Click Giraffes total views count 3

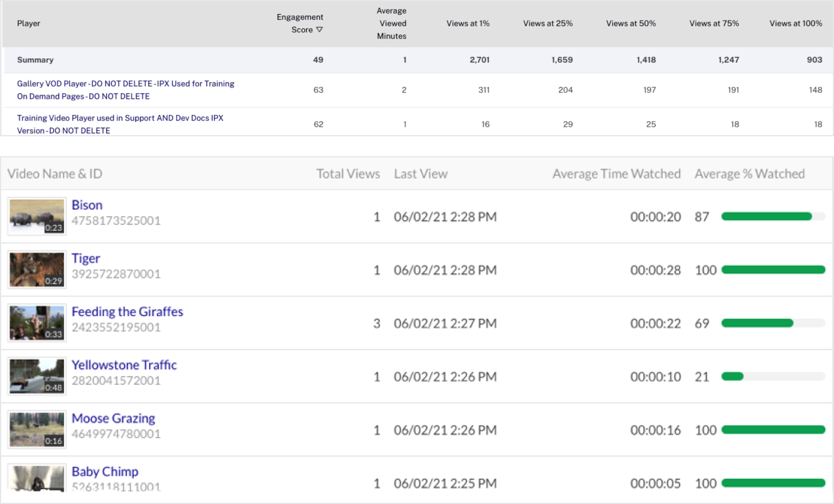[377, 324]
